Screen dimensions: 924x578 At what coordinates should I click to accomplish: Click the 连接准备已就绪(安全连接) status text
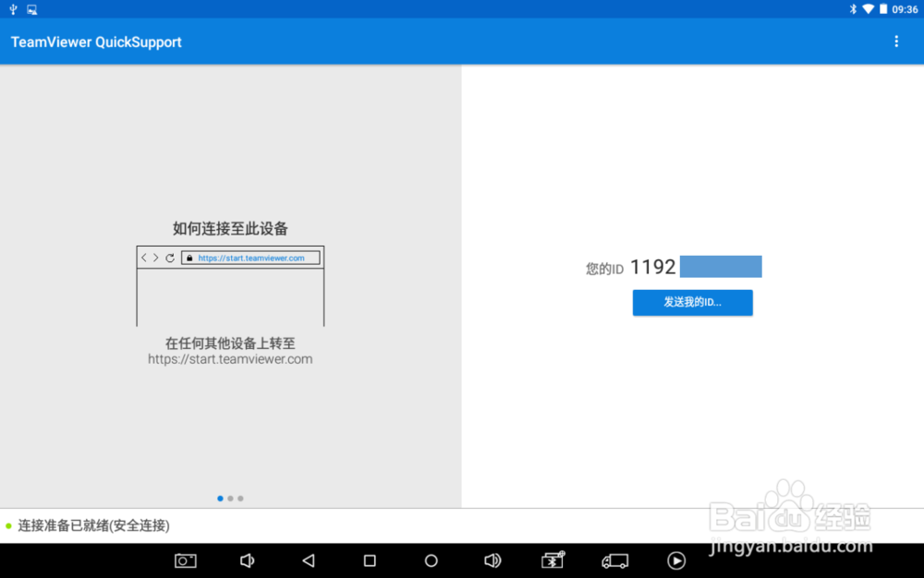93,525
